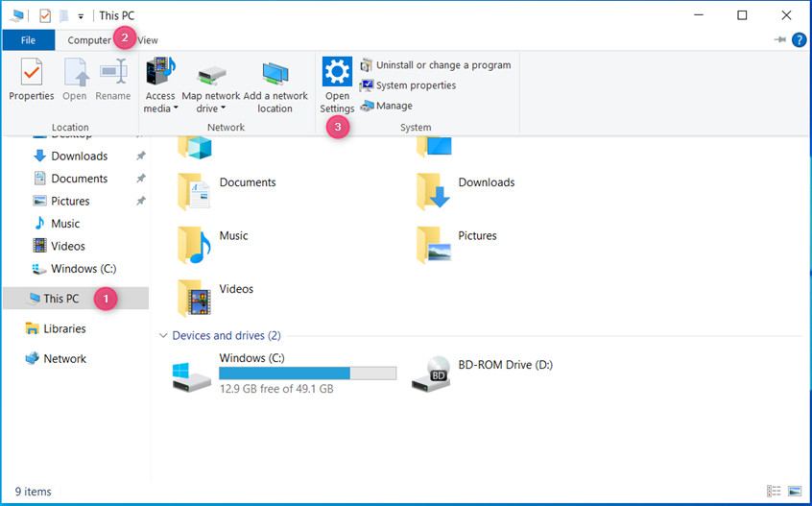Unpin Downloads using its pin icon
Viewport: 812px width, 506px height.
(141, 156)
